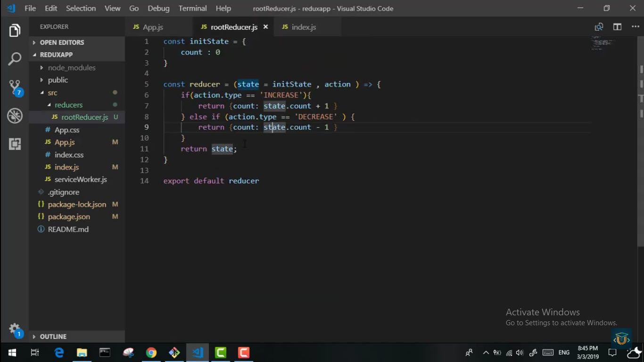Image resolution: width=644 pixels, height=362 pixels.
Task: Open the Go menu
Action: point(134,8)
